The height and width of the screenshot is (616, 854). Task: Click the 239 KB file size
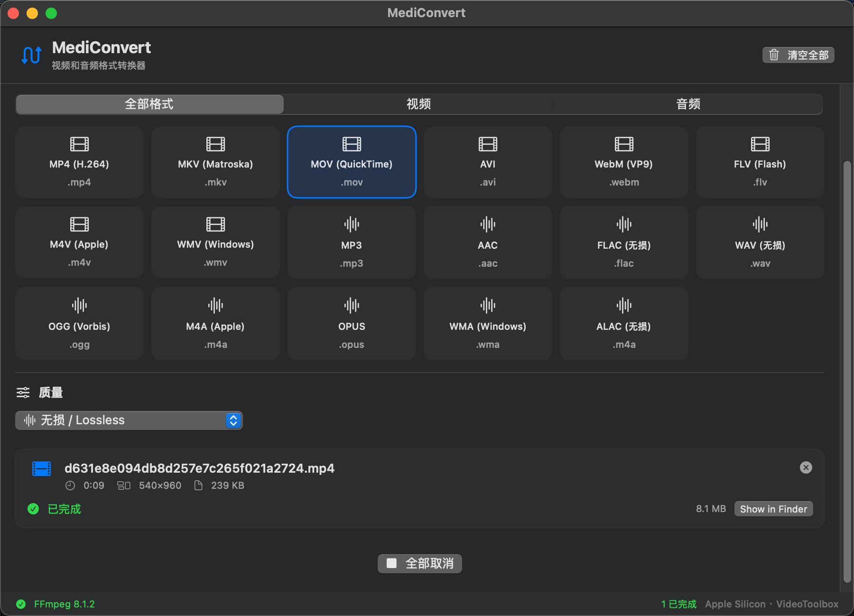tap(228, 485)
